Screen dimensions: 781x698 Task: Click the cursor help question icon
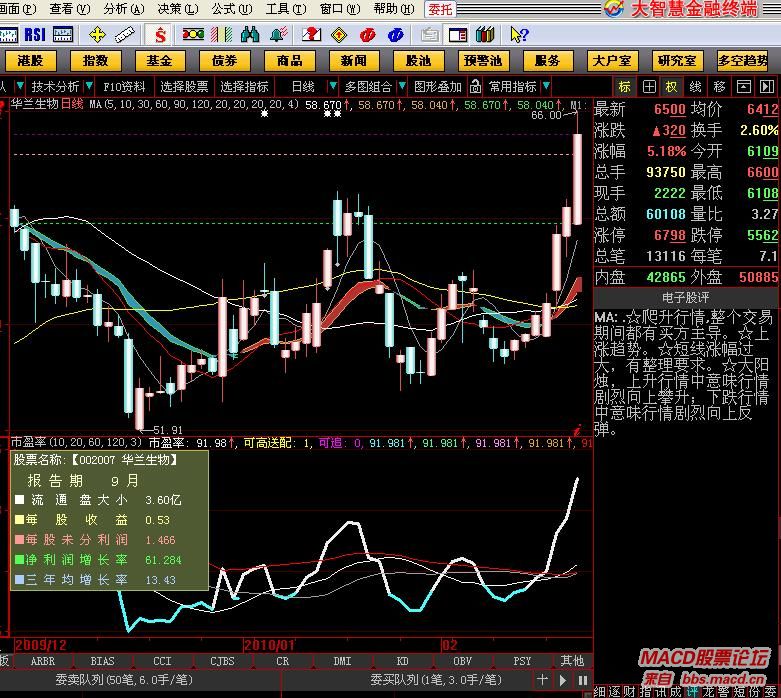(x=520, y=34)
